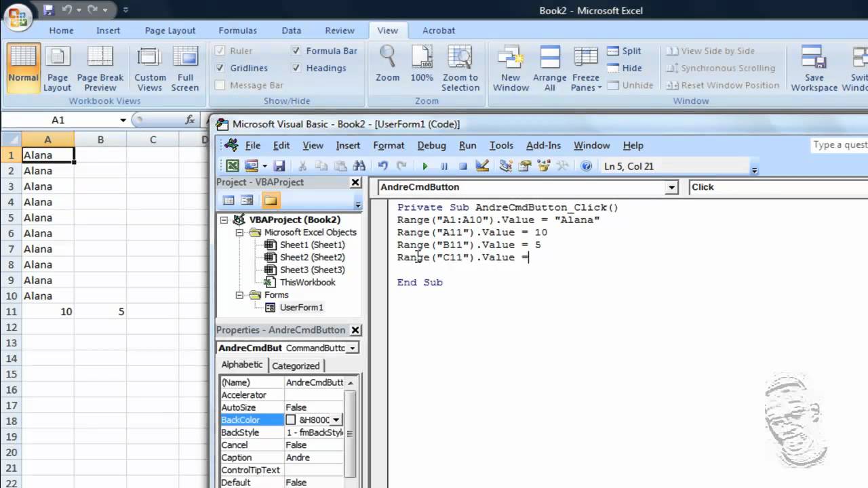Screen dimensions: 868x488
Task: Click Arrange All in Window group
Action: click(x=549, y=69)
